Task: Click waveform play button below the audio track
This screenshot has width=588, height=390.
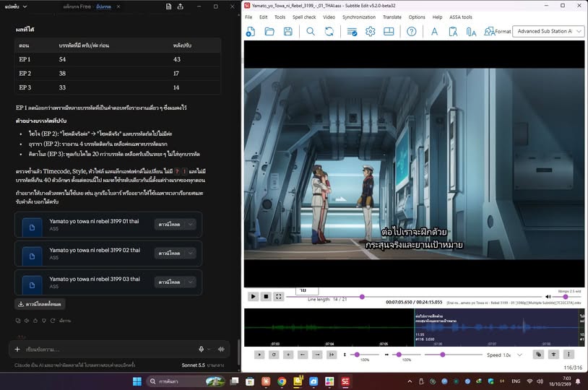Action: click(x=259, y=355)
